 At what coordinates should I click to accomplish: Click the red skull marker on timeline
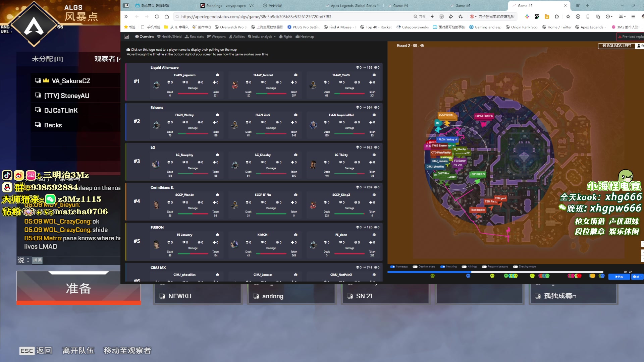click(x=579, y=276)
